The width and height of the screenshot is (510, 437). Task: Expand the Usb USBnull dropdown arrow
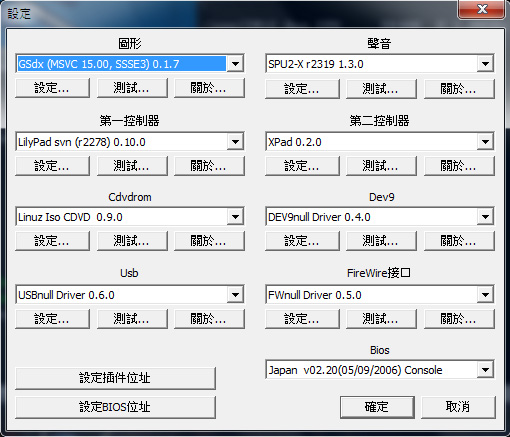(x=235, y=295)
